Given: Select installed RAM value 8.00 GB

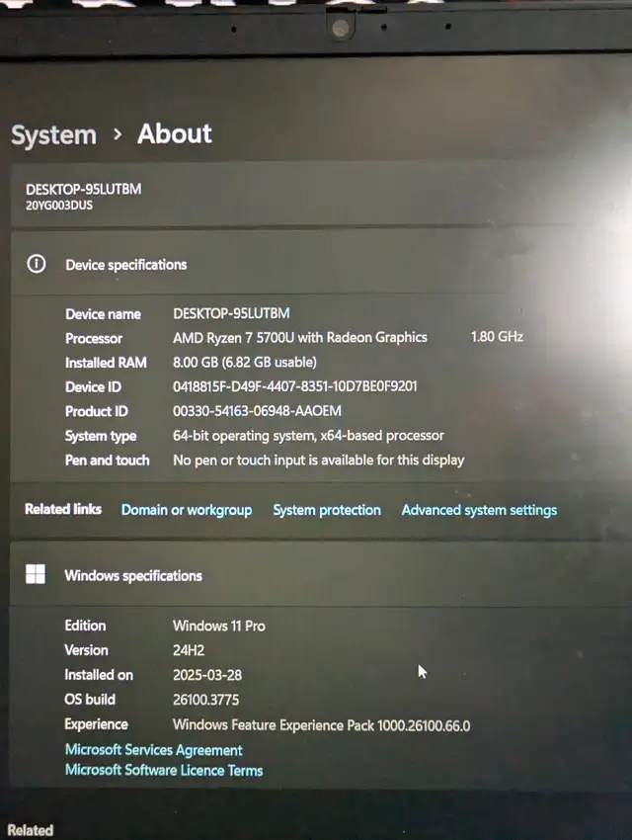Looking at the screenshot, I should click(x=245, y=362).
